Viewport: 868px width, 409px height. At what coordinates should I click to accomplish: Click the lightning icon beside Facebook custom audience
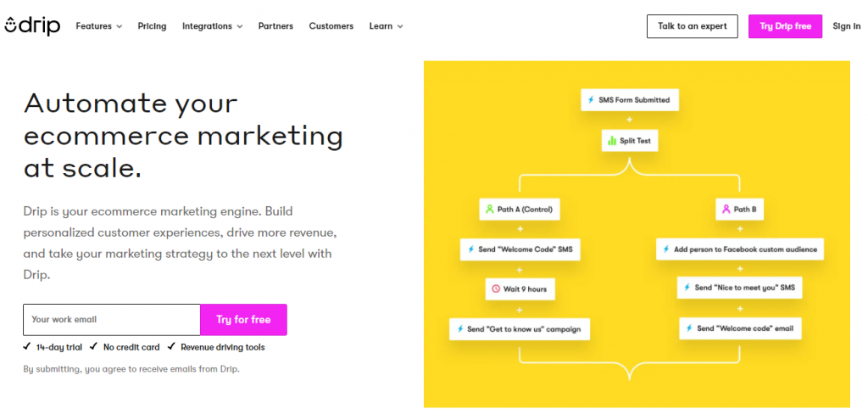coord(667,249)
